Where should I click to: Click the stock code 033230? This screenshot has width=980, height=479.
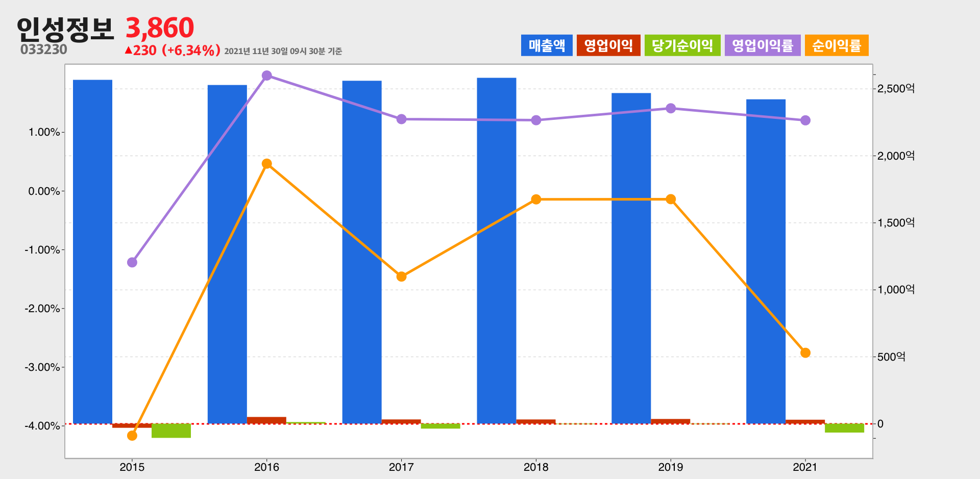(x=44, y=49)
